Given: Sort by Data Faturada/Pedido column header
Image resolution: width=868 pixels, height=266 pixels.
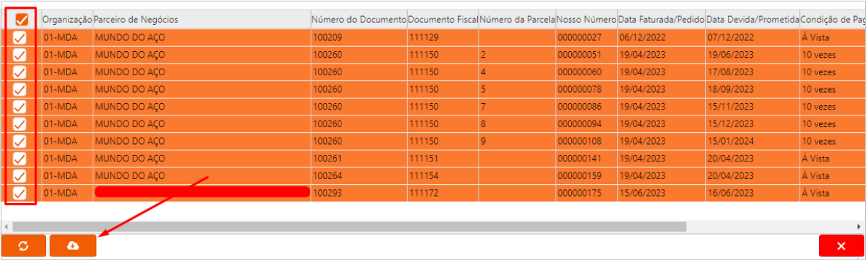Looking at the screenshot, I should coord(661,20).
